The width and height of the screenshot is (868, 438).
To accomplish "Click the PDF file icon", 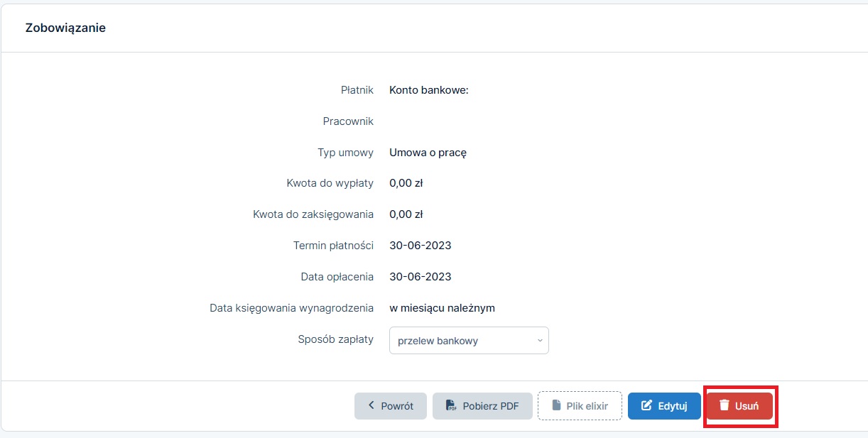I will (451, 406).
